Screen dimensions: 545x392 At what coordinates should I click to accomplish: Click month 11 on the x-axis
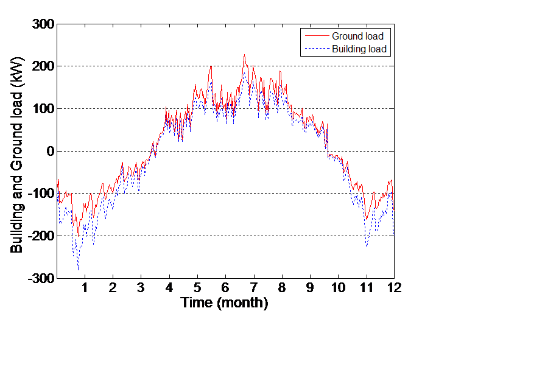[367, 288]
